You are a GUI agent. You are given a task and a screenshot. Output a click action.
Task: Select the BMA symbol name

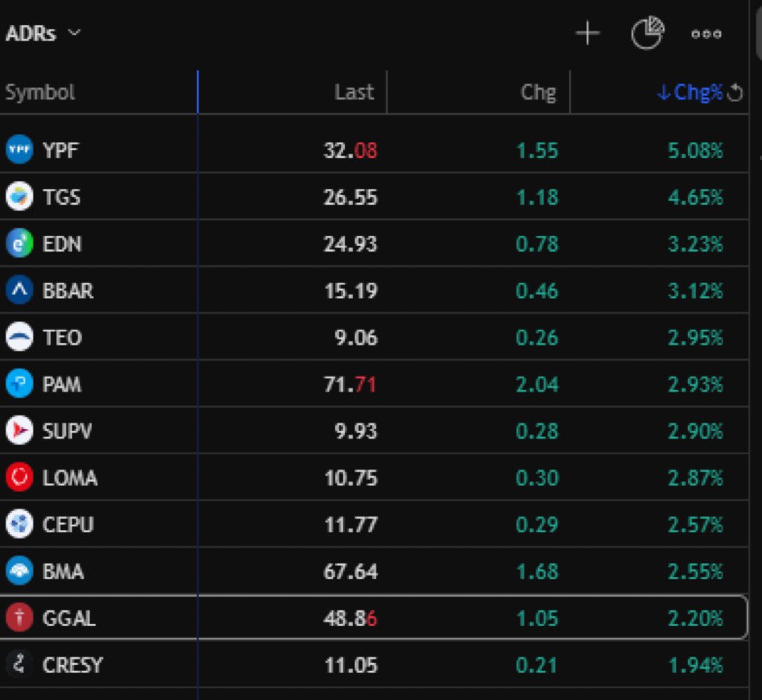63,571
